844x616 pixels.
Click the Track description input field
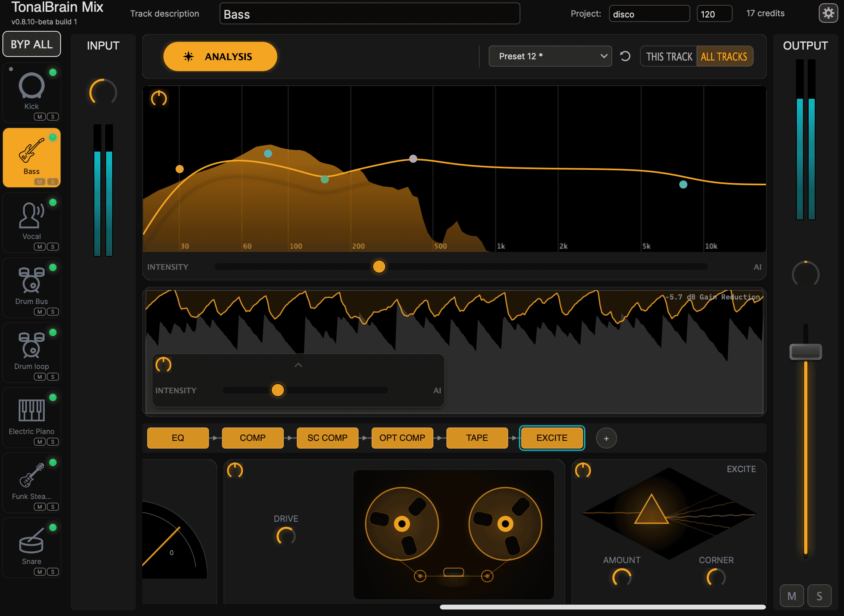click(370, 14)
